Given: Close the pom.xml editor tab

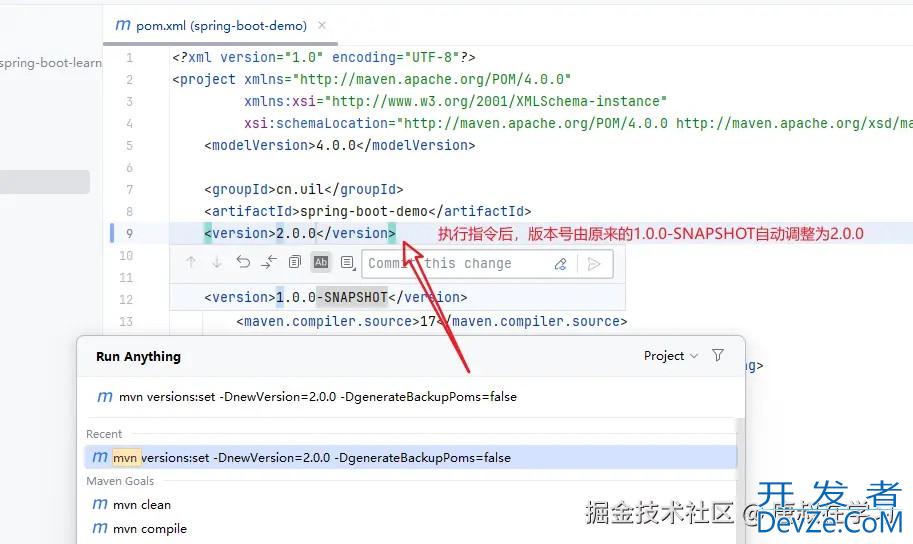Looking at the screenshot, I should click(322, 26).
